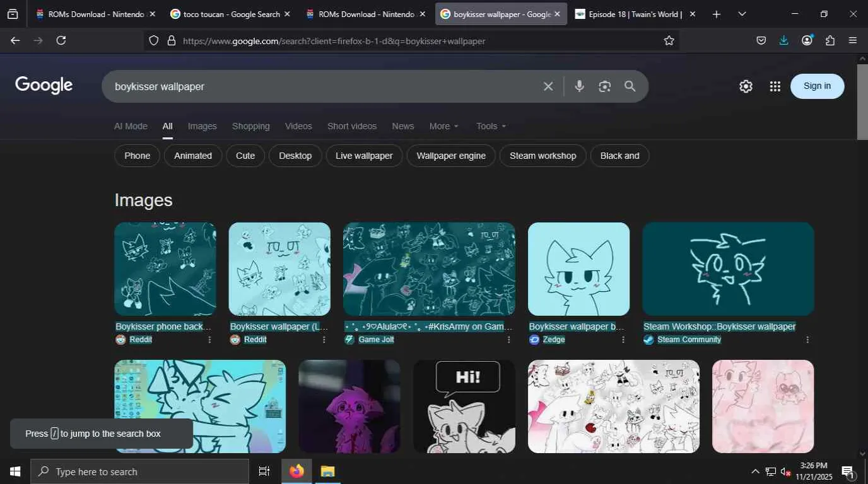The height and width of the screenshot is (484, 868).
Task: Open the Firefox account icon
Action: 807,40
